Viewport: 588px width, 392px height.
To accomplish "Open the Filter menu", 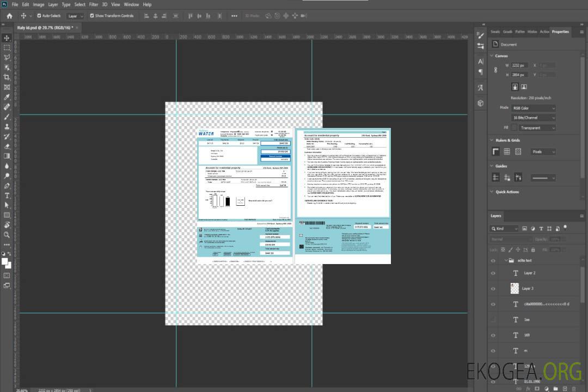I will point(94,4).
